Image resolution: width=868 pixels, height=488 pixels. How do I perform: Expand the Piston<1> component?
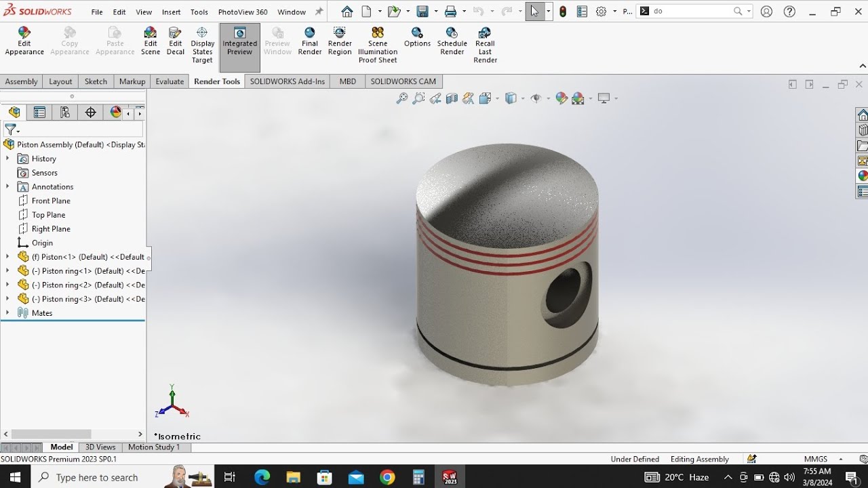point(7,257)
